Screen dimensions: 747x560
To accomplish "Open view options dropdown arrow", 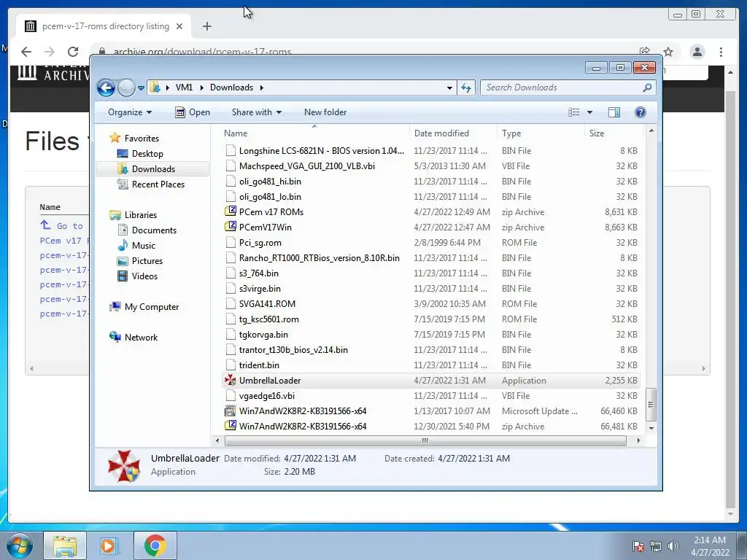I will point(589,112).
